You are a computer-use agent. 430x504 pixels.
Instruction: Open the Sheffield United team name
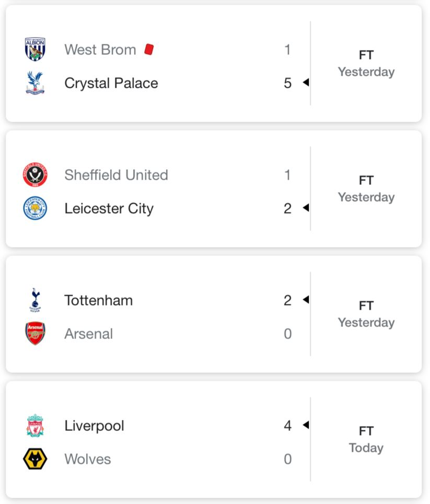(116, 175)
